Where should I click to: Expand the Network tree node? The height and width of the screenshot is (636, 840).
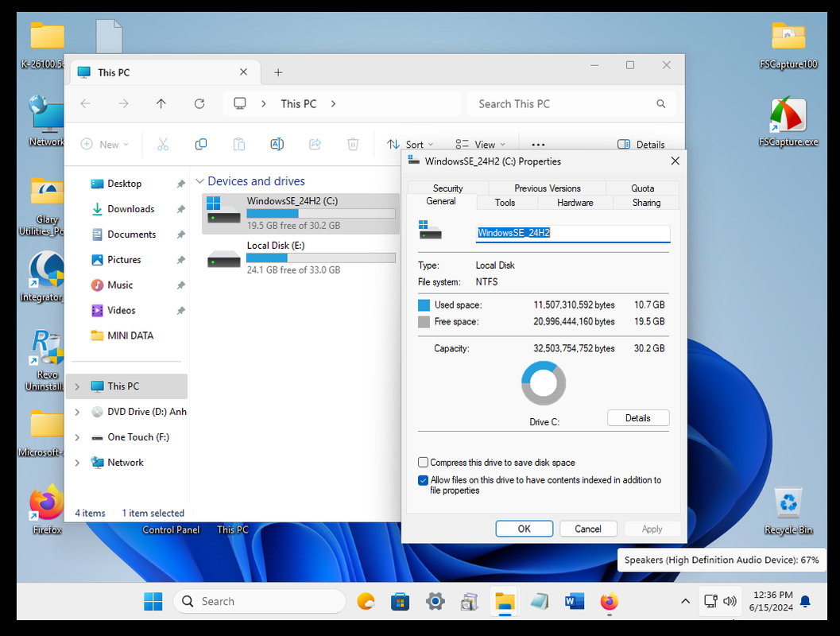click(x=77, y=463)
